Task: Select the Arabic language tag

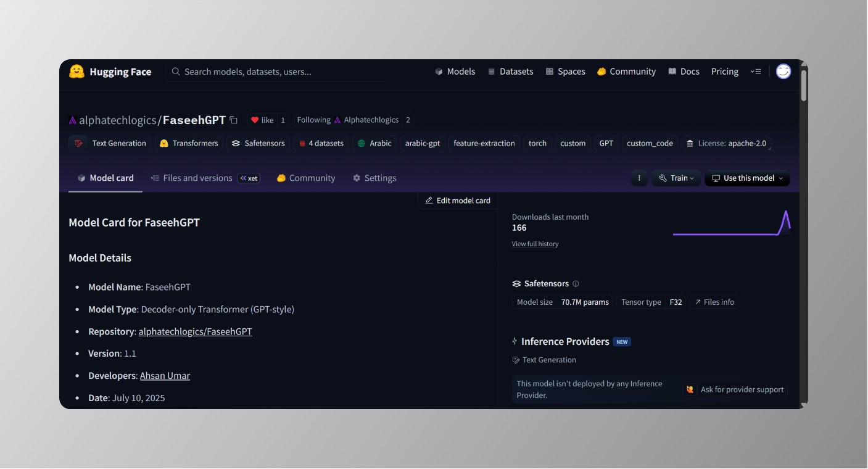Action: (374, 143)
